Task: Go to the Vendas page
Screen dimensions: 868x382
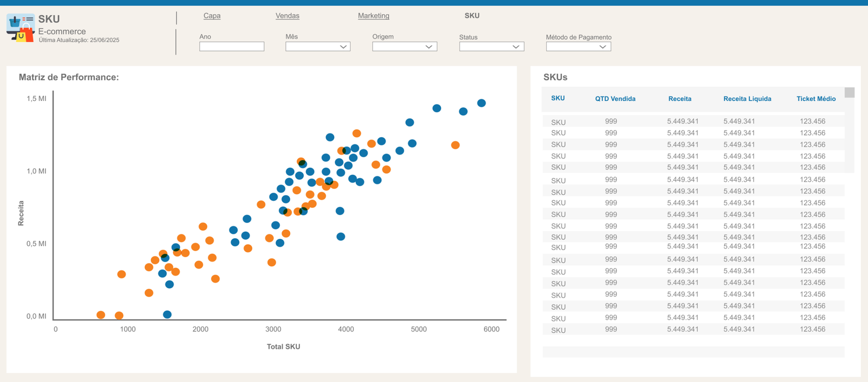Action: (x=288, y=16)
